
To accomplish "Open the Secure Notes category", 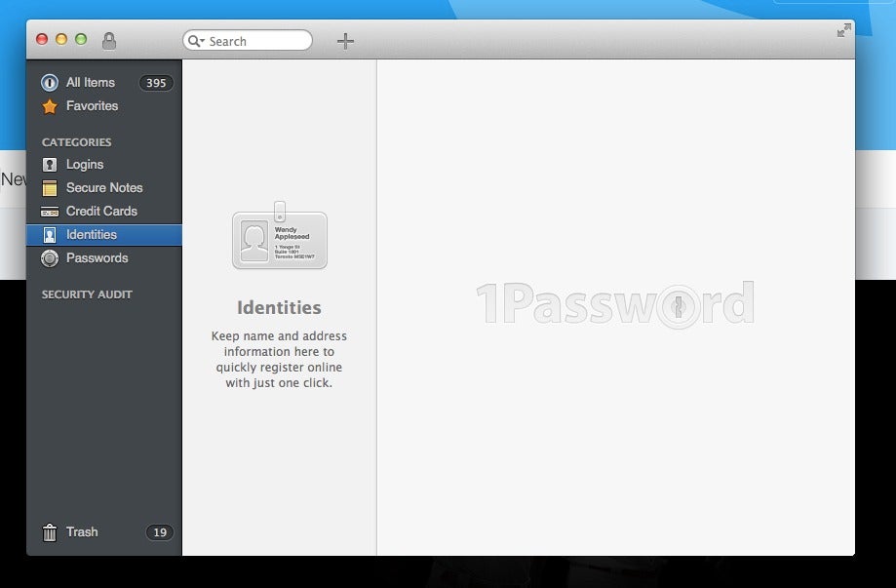I will [x=104, y=187].
